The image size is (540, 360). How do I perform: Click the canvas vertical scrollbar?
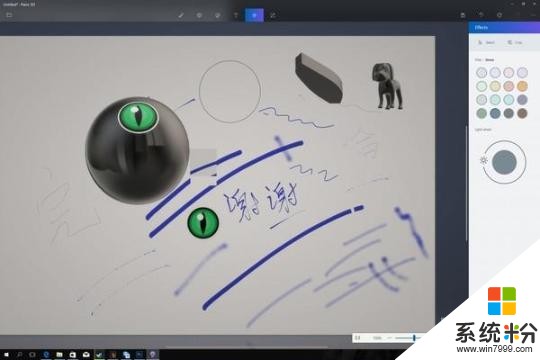click(x=467, y=183)
